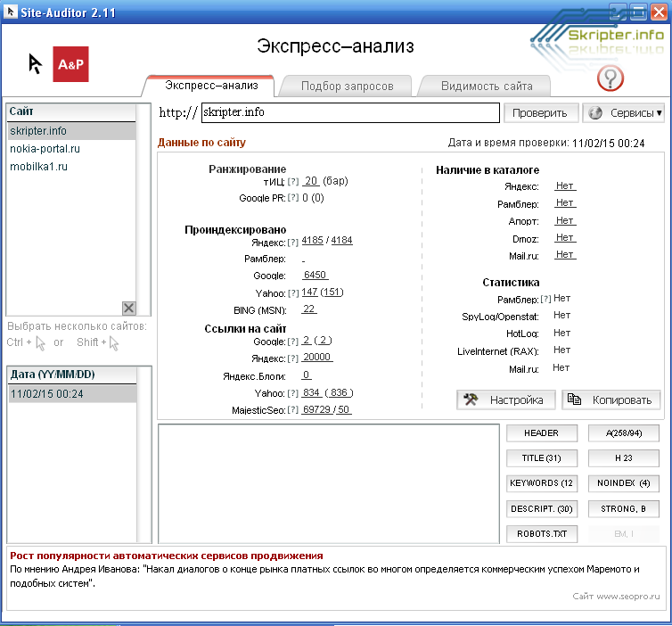Open Yahoo indexed help hint [?]
The image size is (672, 626).
[293, 293]
